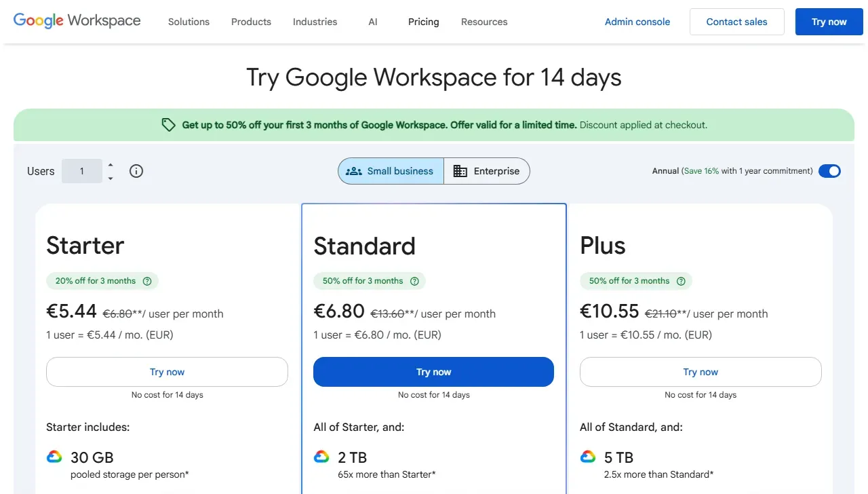Open the AI menu

tap(373, 22)
